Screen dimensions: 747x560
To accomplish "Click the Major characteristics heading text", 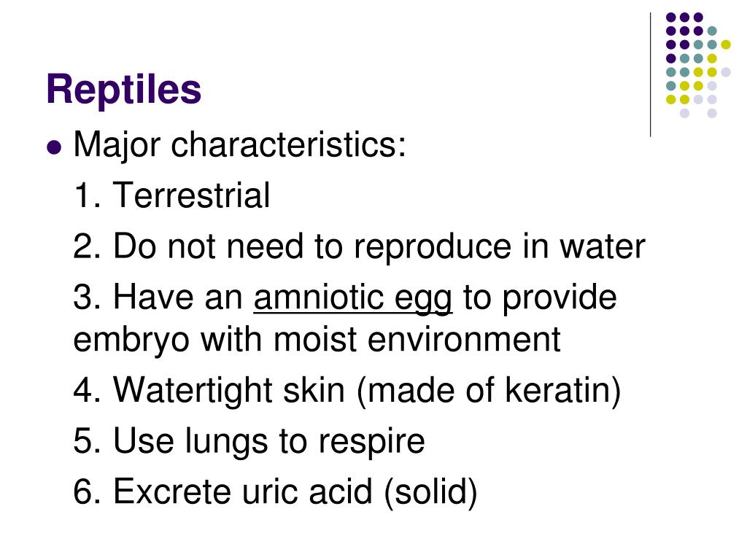I will (x=239, y=145).
